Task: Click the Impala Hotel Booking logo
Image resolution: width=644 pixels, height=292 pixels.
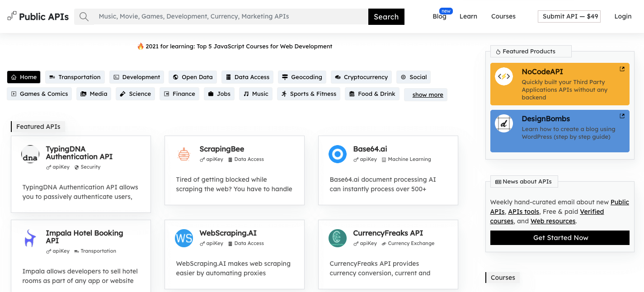Action: (30, 238)
